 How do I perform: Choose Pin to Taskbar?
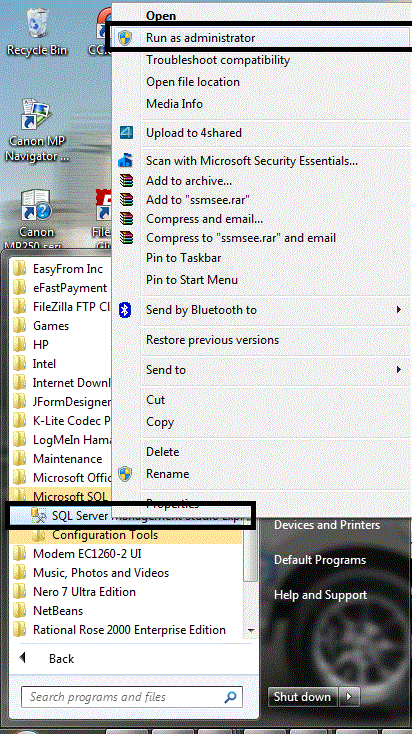tap(184, 258)
